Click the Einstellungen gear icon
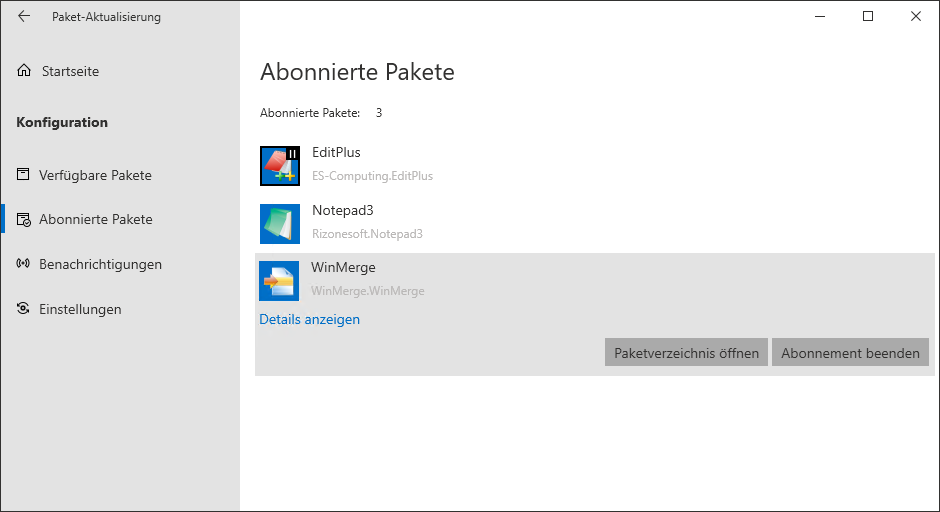940x512 pixels. point(24,309)
